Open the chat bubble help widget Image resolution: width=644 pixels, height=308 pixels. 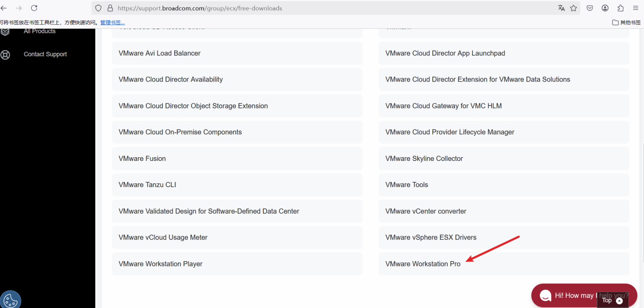[584, 296]
